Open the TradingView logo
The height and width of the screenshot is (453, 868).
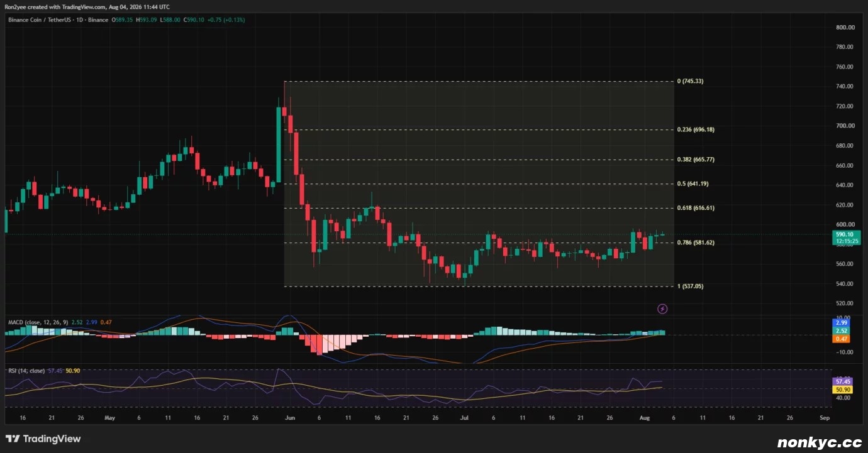tap(43, 439)
